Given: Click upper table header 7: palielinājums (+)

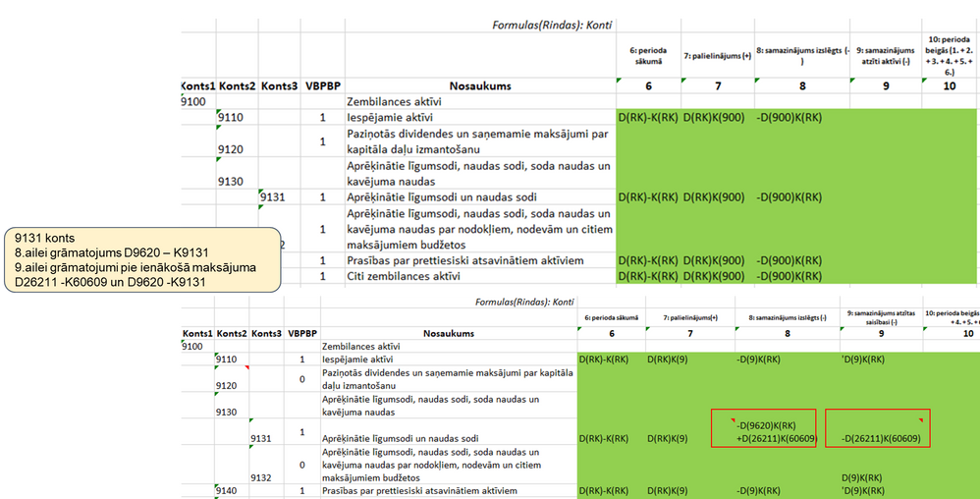Looking at the screenshot, I should 717,55.
